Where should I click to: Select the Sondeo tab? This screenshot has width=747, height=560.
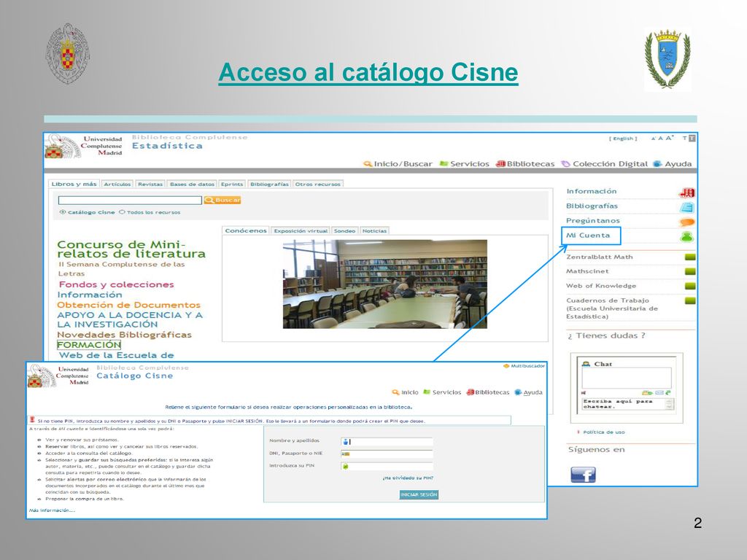(x=344, y=230)
